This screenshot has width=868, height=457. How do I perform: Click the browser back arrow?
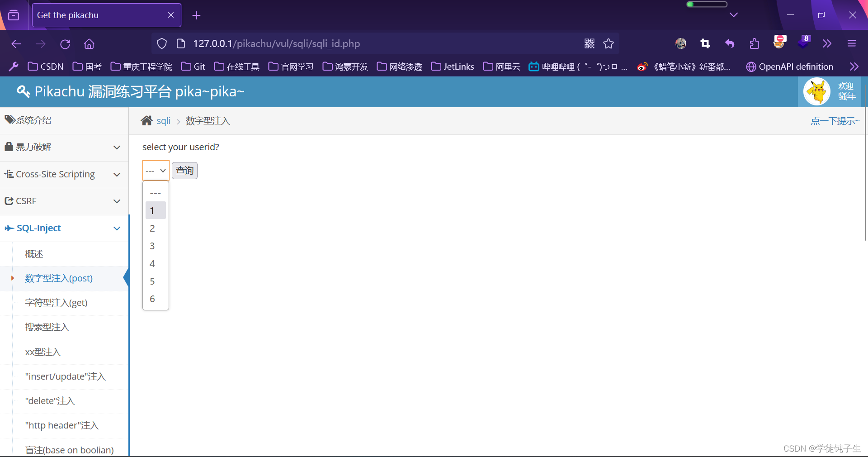tap(16, 44)
